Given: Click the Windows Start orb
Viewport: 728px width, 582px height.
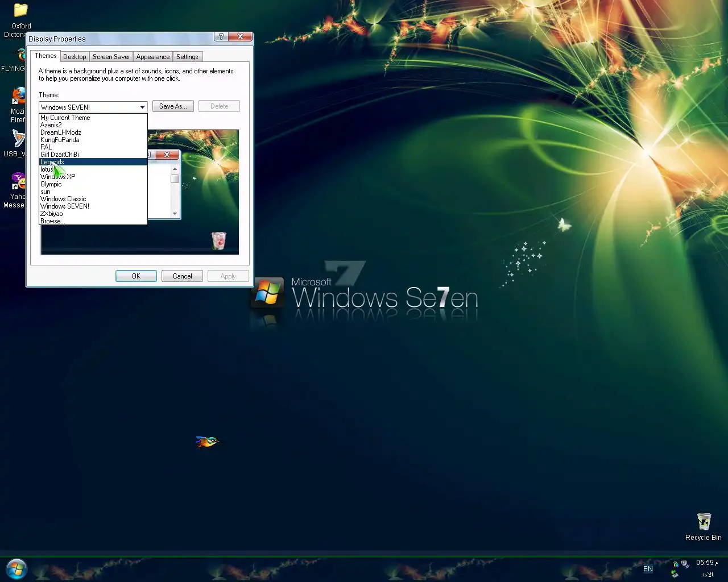Looking at the screenshot, I should 16,568.
